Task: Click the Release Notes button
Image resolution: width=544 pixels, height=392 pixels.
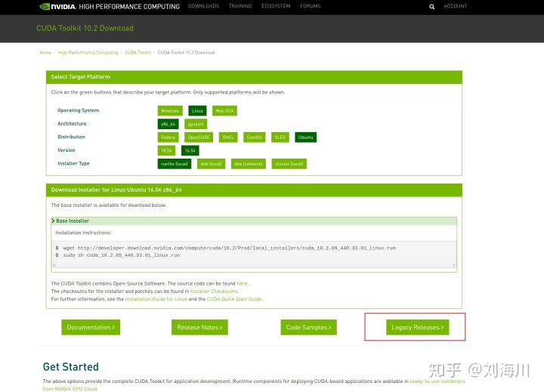Action: click(199, 327)
